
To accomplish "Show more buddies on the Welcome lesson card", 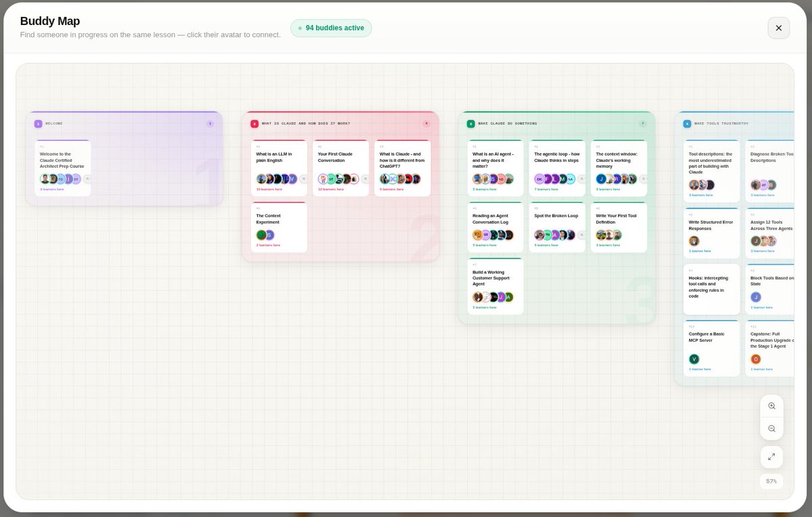I will coord(87,179).
